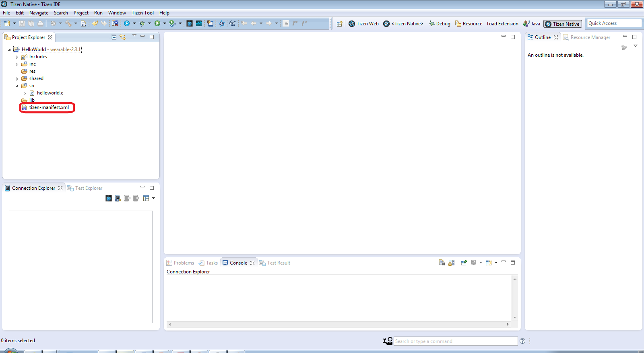
Task: Close the Console tab
Action: point(252,263)
